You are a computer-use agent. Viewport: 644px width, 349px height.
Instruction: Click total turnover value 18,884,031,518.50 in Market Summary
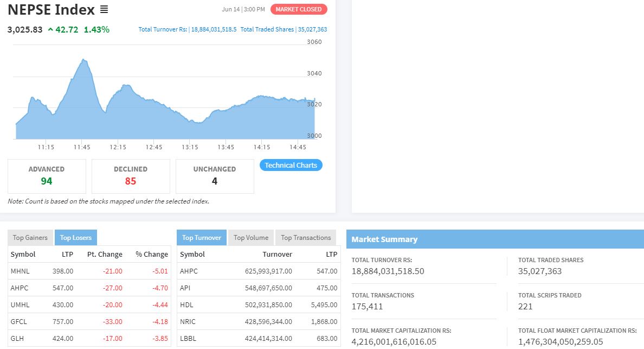coord(388,271)
